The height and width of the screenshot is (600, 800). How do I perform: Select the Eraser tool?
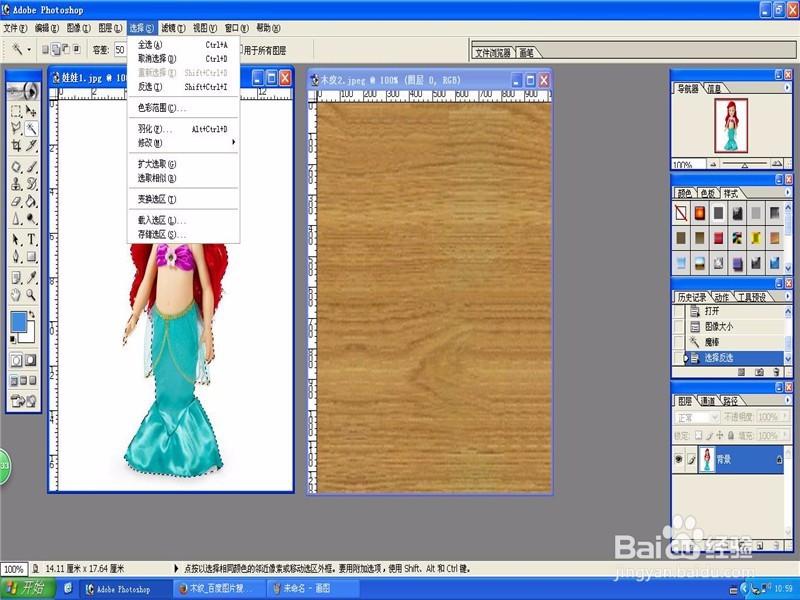click(x=16, y=202)
